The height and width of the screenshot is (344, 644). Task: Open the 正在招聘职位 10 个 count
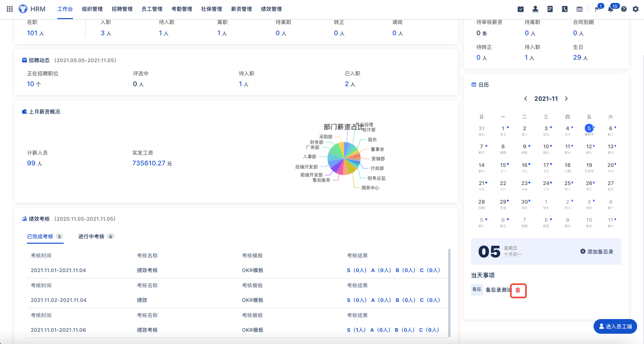(x=34, y=84)
